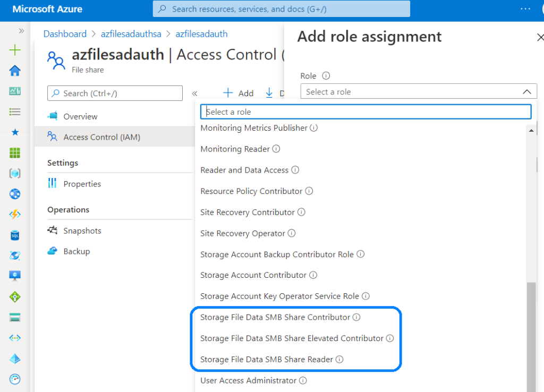544x392 pixels.
Task: Select Monitoring Metrics Publisher role
Action: coord(254,128)
